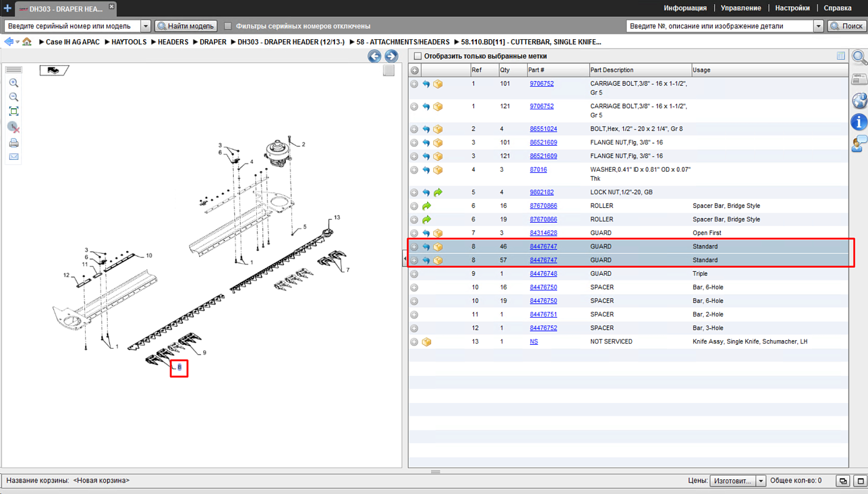The width and height of the screenshot is (868, 494).
Task: Fit the diagram to the window
Action: (14, 112)
